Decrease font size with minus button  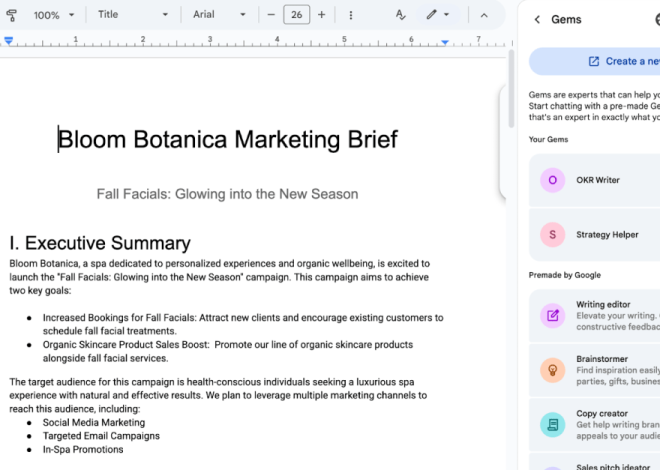[x=271, y=15]
